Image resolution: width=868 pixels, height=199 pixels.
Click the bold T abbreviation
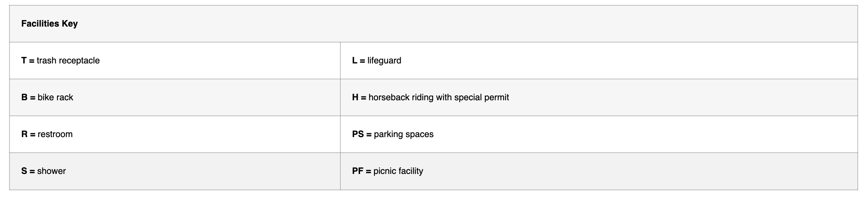(24, 60)
